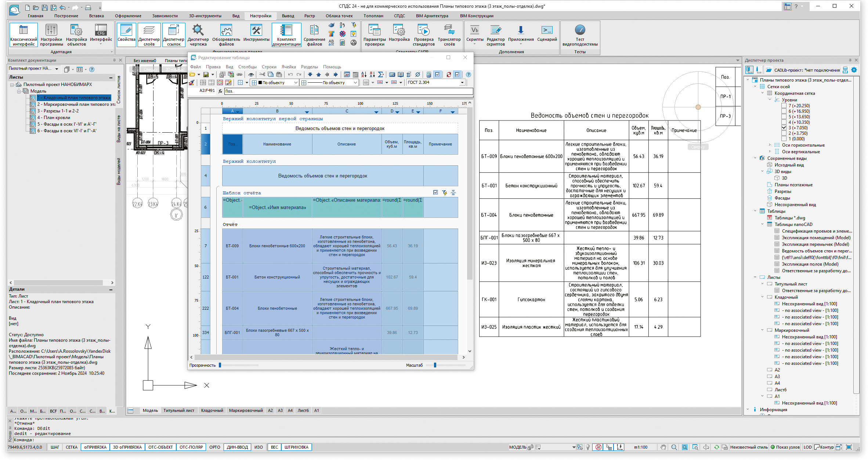Click the red refresh arrows icon in table editor
868x460 pixels.
(449, 75)
